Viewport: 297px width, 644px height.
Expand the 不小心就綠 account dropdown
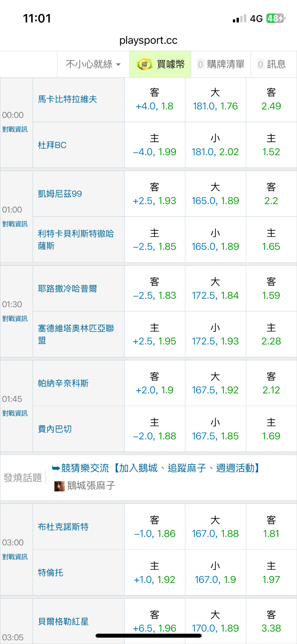pyautogui.click(x=93, y=64)
